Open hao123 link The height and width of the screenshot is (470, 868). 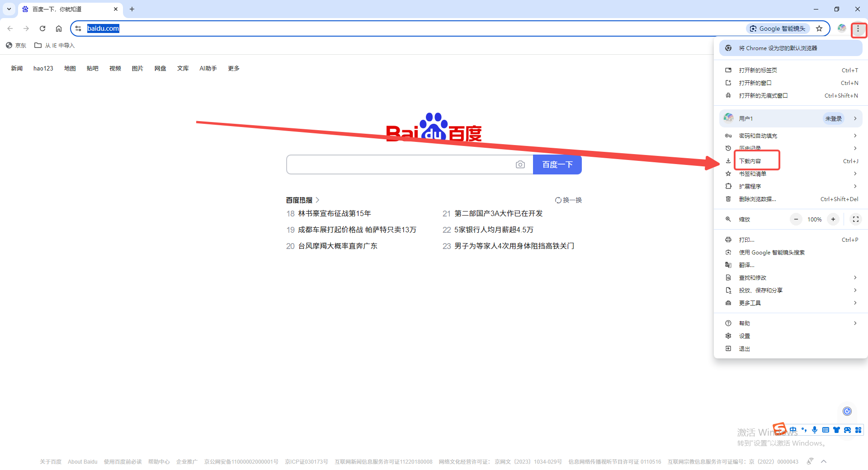(x=43, y=68)
